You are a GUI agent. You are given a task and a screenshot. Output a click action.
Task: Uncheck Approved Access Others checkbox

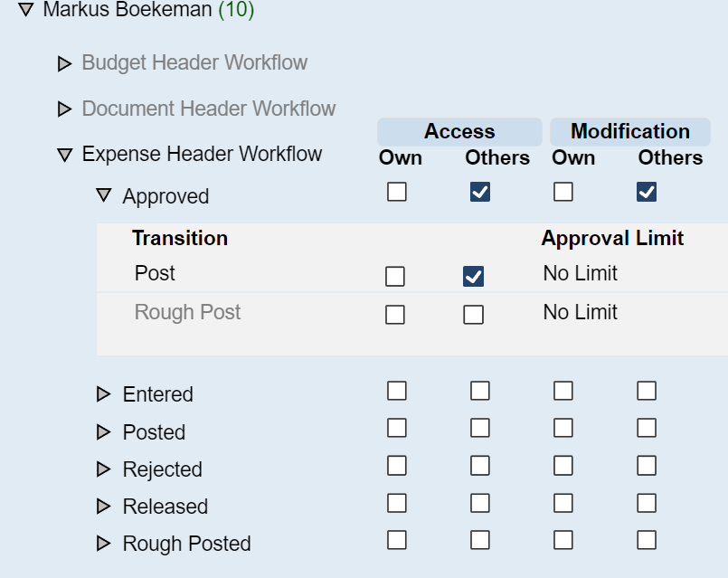(x=480, y=192)
